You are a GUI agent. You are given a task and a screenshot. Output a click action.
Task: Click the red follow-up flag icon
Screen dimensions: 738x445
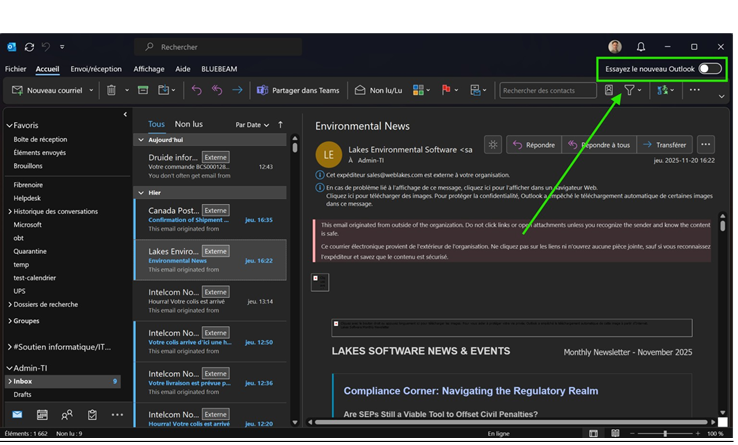coord(446,89)
